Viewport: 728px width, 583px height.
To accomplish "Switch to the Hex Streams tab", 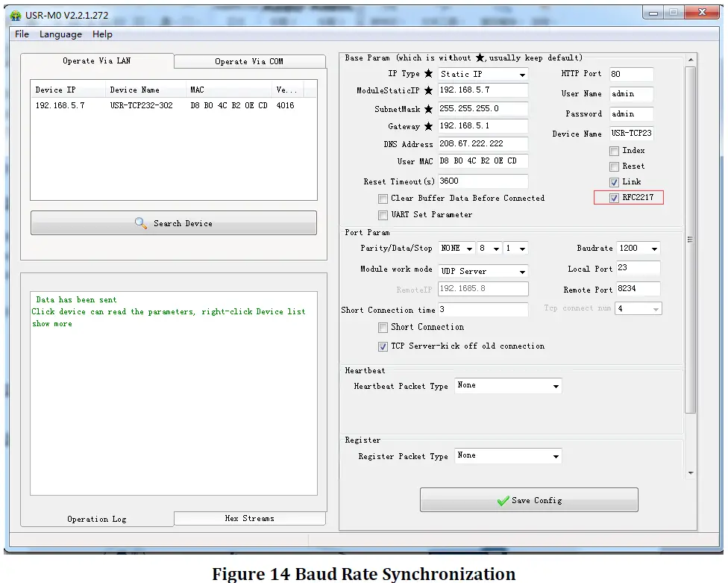I will (249, 518).
